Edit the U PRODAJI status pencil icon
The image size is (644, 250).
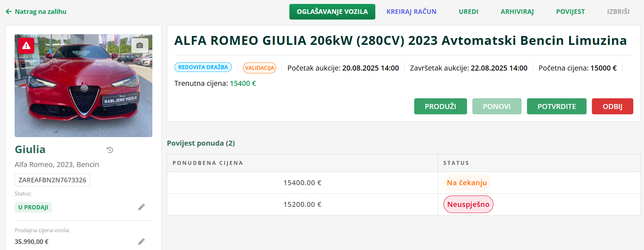point(141,207)
